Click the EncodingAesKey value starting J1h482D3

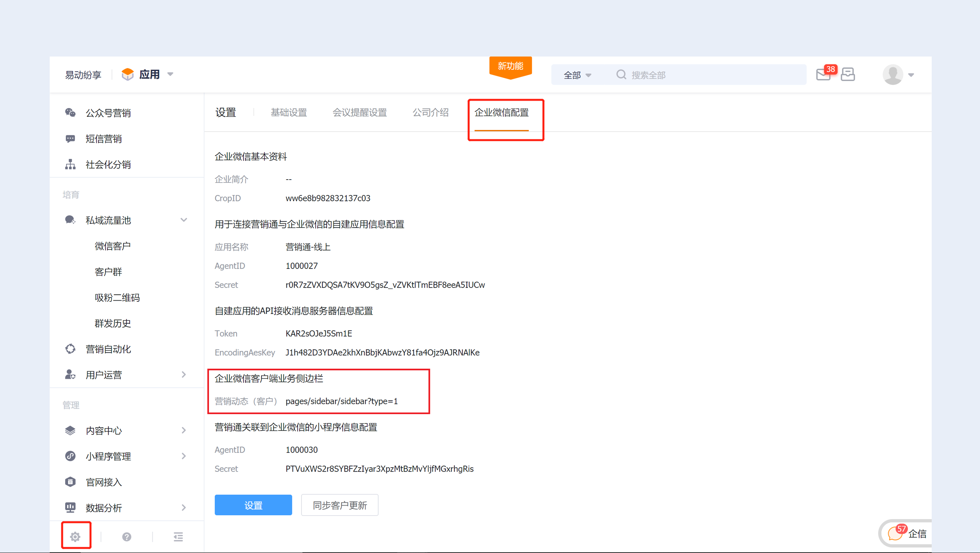[x=382, y=352]
